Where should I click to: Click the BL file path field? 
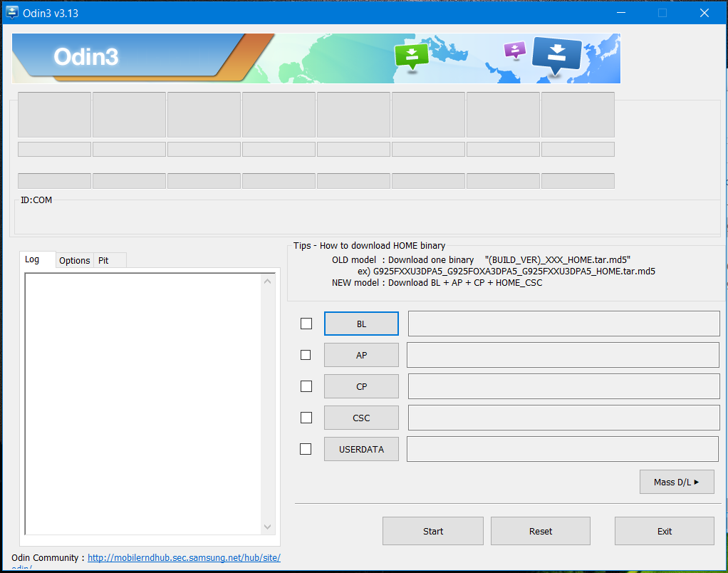563,324
